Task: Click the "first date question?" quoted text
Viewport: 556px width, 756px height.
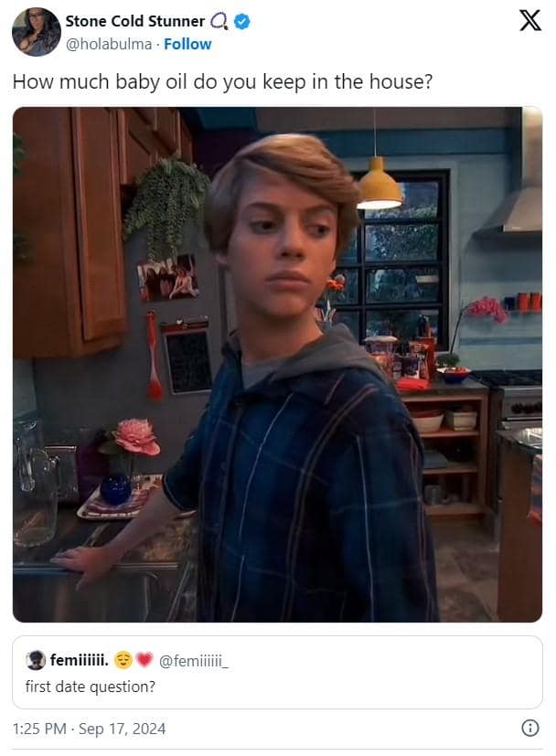Action: point(91,687)
